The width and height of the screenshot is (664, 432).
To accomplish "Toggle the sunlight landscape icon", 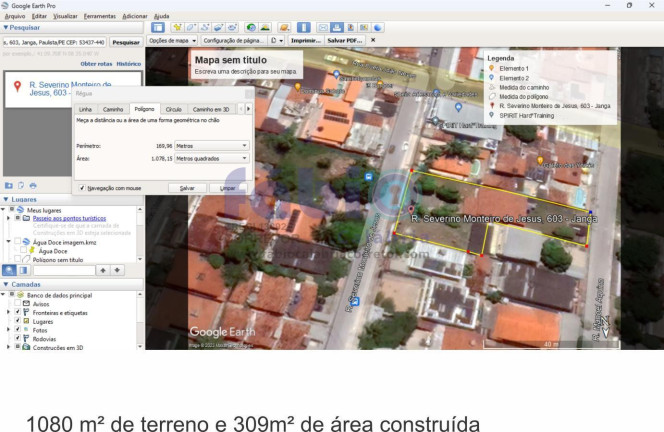I will click(x=265, y=28).
